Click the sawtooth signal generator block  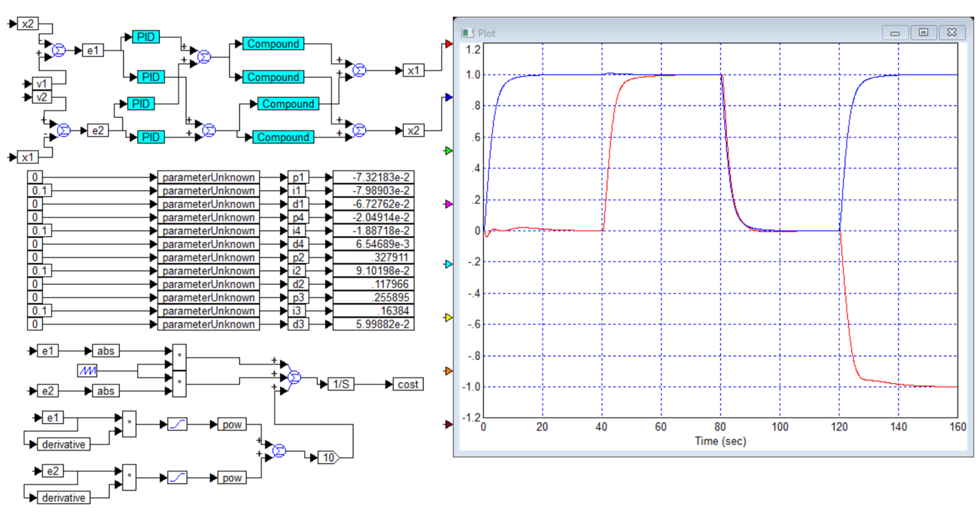coord(87,370)
